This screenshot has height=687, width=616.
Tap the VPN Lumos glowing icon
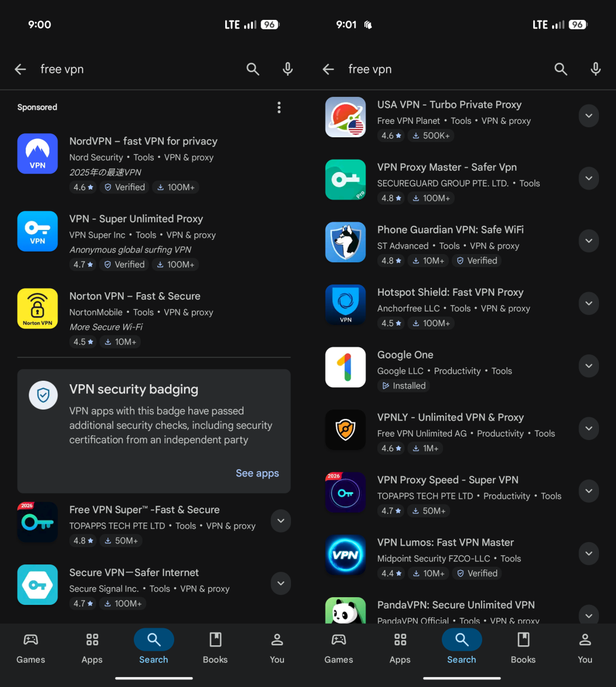346,555
